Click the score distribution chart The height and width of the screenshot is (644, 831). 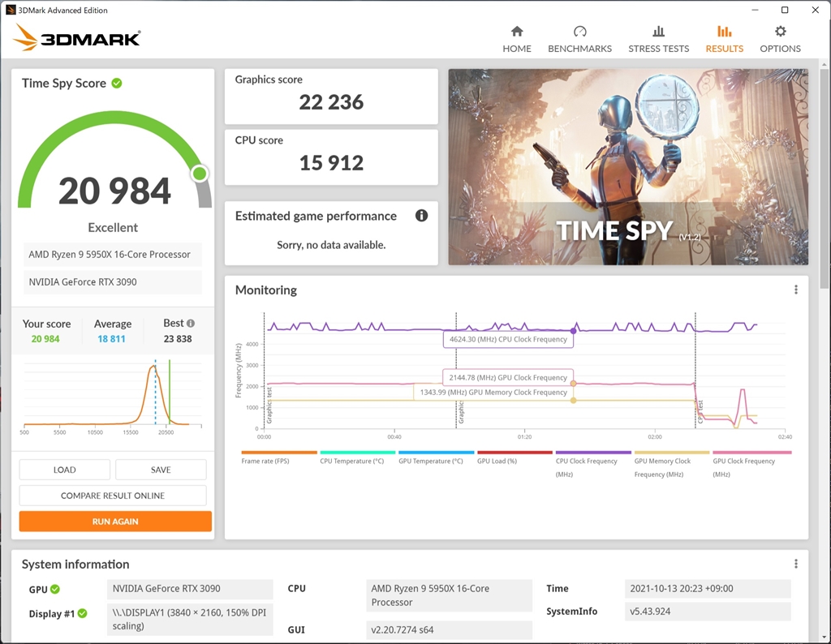(x=112, y=396)
